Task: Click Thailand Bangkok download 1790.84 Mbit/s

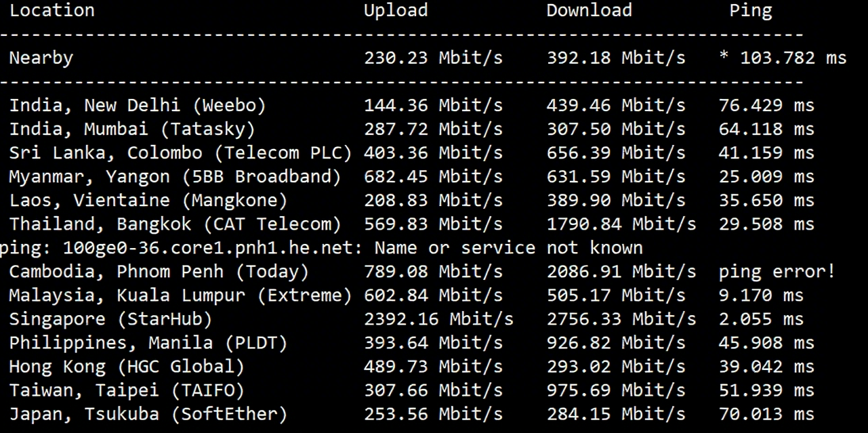Action: [x=621, y=224]
